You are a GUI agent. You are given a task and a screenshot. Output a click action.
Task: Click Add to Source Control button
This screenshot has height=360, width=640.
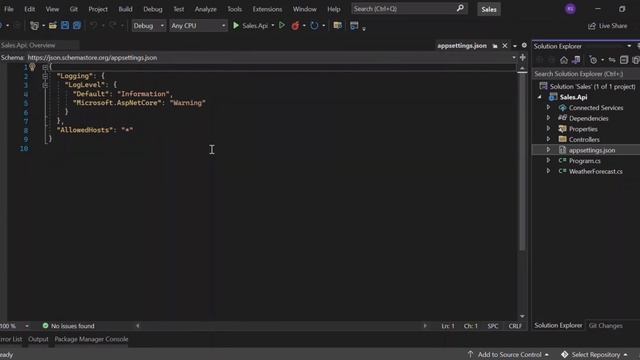click(509, 354)
